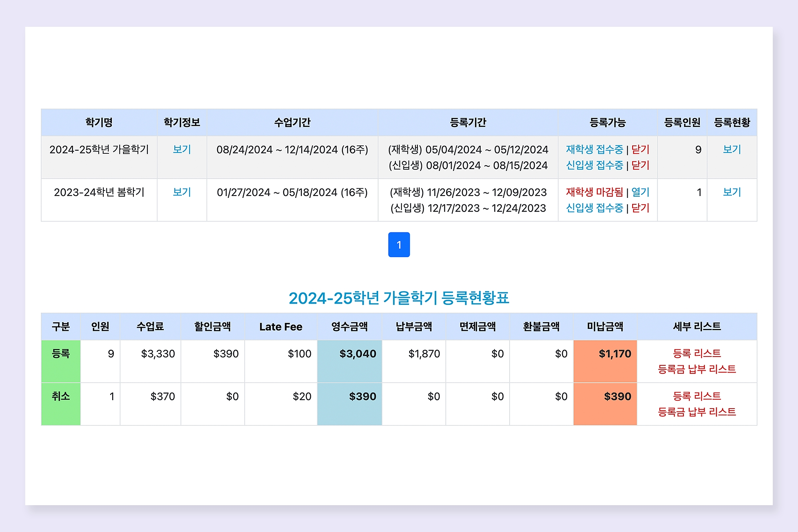Open 재학생 registration with 열기 link
Screen dimensions: 798x532
[x=640, y=192]
